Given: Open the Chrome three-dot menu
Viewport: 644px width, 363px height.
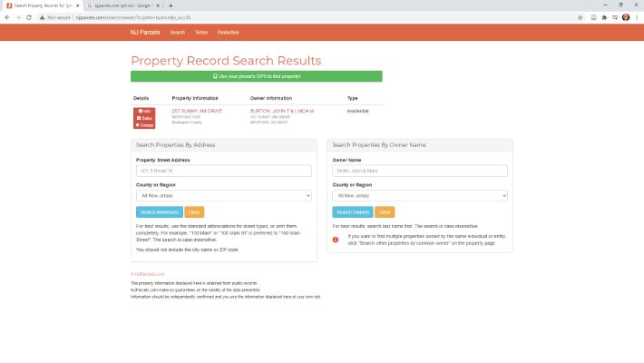Looking at the screenshot, I should (637, 17).
